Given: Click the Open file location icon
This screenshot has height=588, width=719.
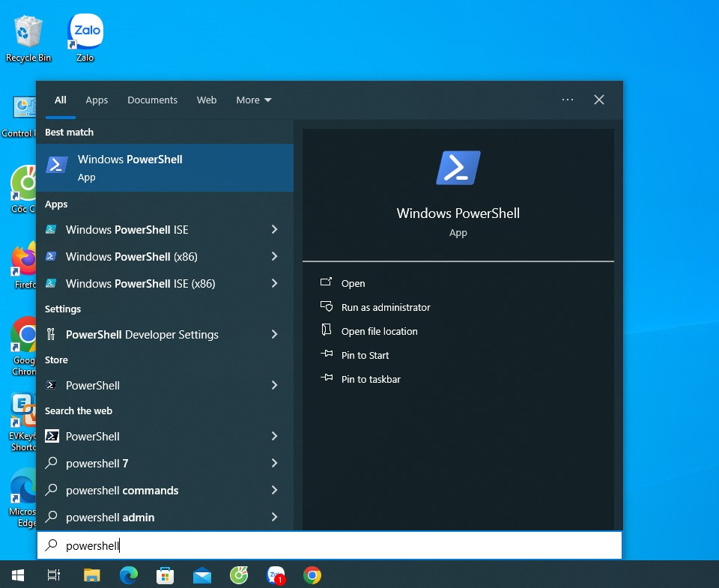Looking at the screenshot, I should pyautogui.click(x=326, y=330).
